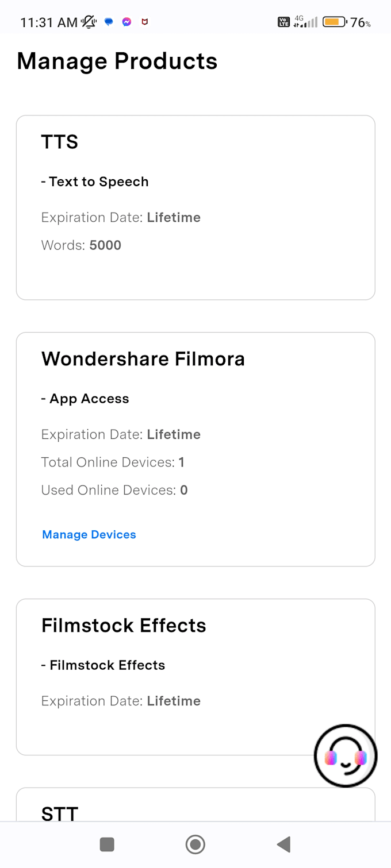This screenshot has width=391, height=868.
Task: Tap the muted bell status icon
Action: pyautogui.click(x=89, y=22)
